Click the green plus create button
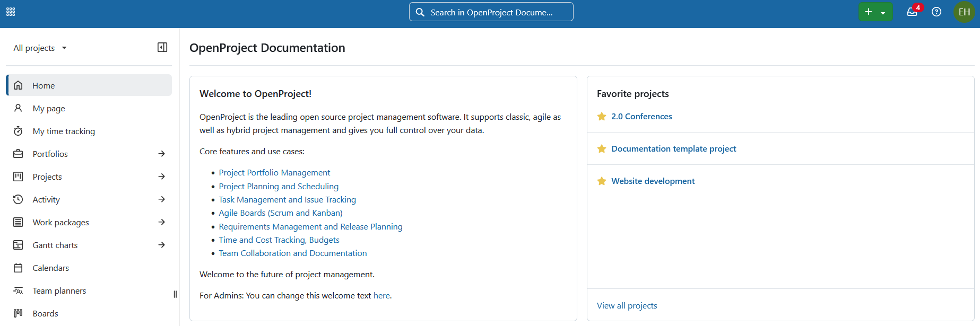The image size is (980, 326). pos(875,12)
